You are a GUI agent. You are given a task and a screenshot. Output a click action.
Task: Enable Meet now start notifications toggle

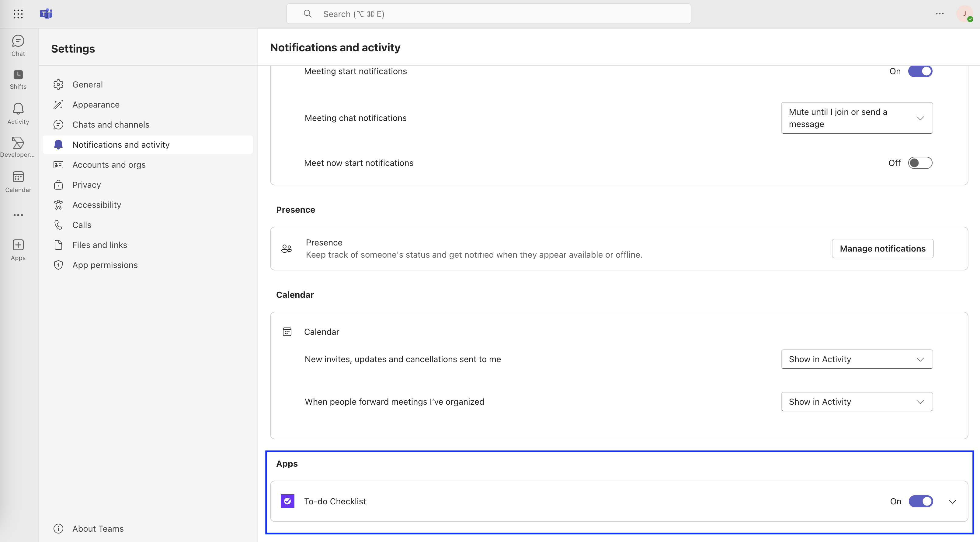point(920,163)
